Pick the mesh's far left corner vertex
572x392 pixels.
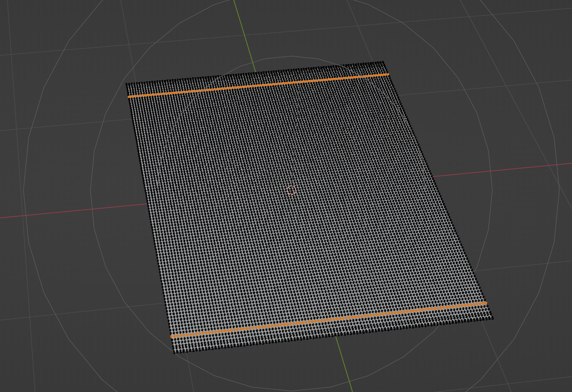tap(126, 83)
